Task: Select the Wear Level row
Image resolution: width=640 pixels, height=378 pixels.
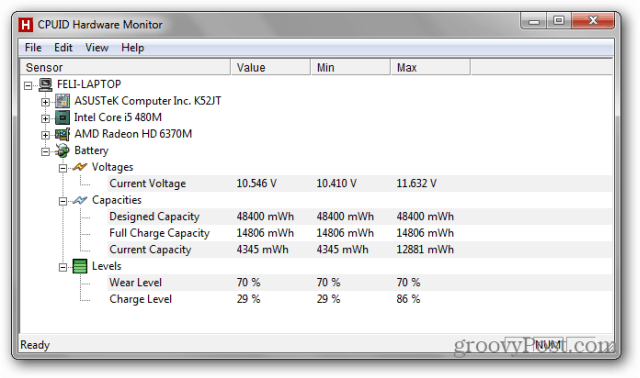Action: click(x=359, y=282)
